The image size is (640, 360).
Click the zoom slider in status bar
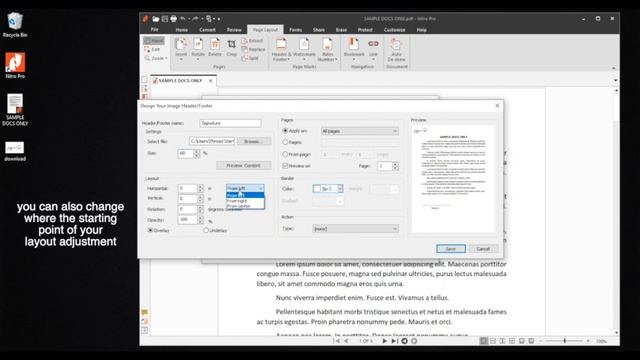[565, 341]
